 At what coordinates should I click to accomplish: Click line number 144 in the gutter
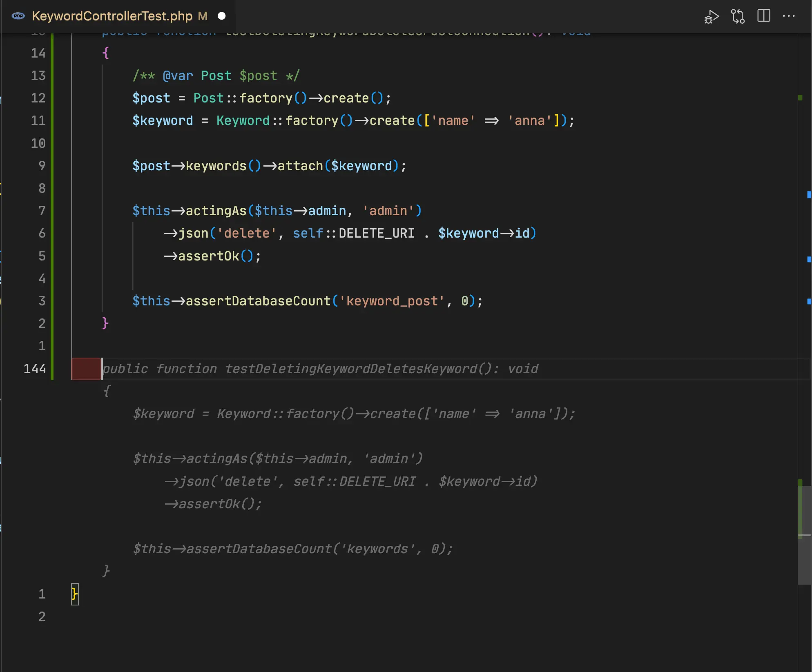pyautogui.click(x=35, y=369)
